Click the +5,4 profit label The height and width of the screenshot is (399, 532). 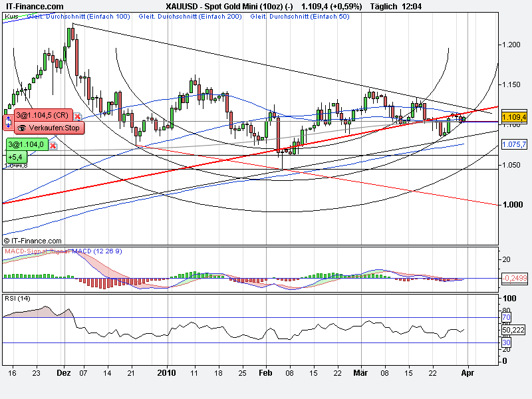click(15, 157)
